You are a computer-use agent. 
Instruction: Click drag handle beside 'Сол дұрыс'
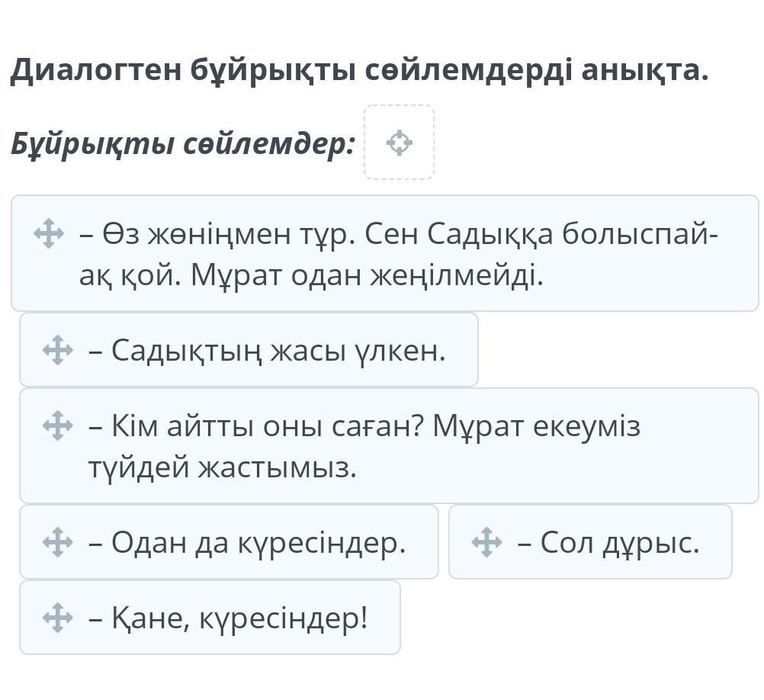[486, 541]
